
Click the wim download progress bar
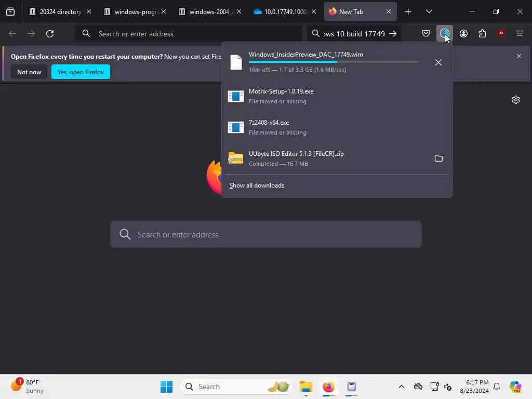[333, 62]
